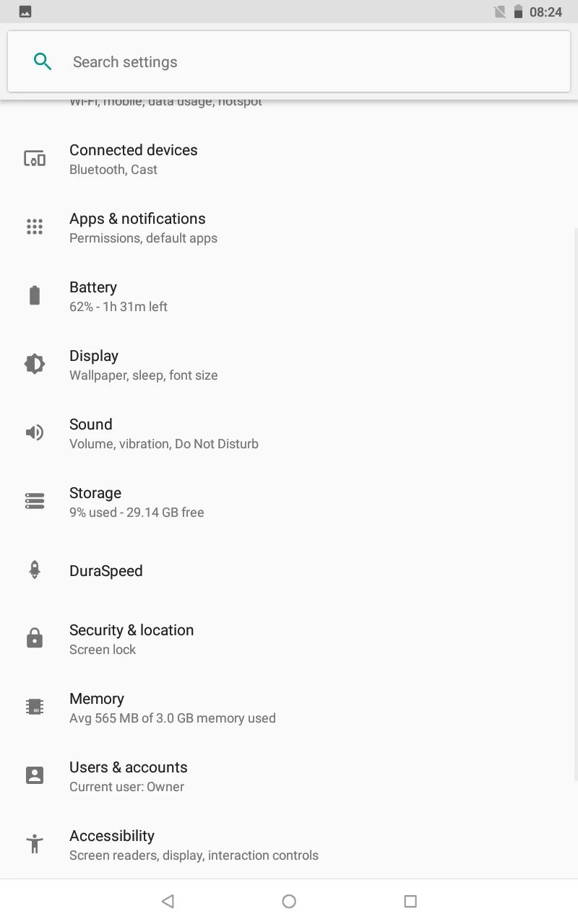Tap the Security lock icon
The image size is (578, 924).
click(35, 638)
